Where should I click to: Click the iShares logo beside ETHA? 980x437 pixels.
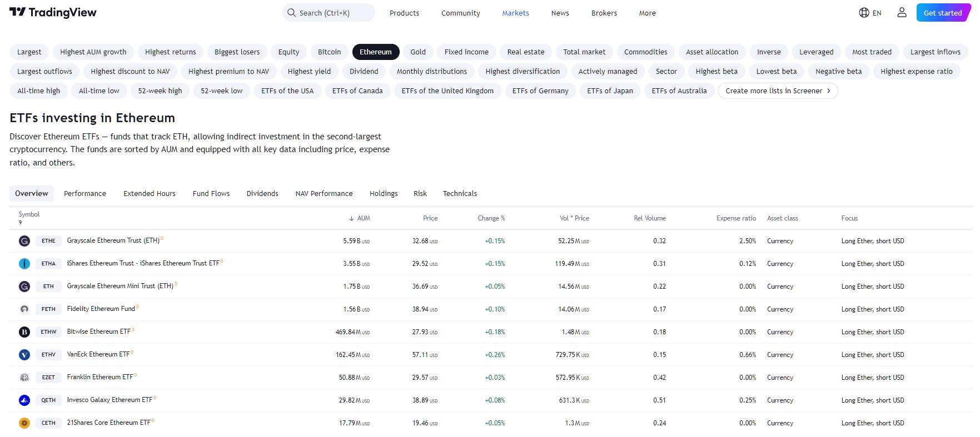click(24, 264)
